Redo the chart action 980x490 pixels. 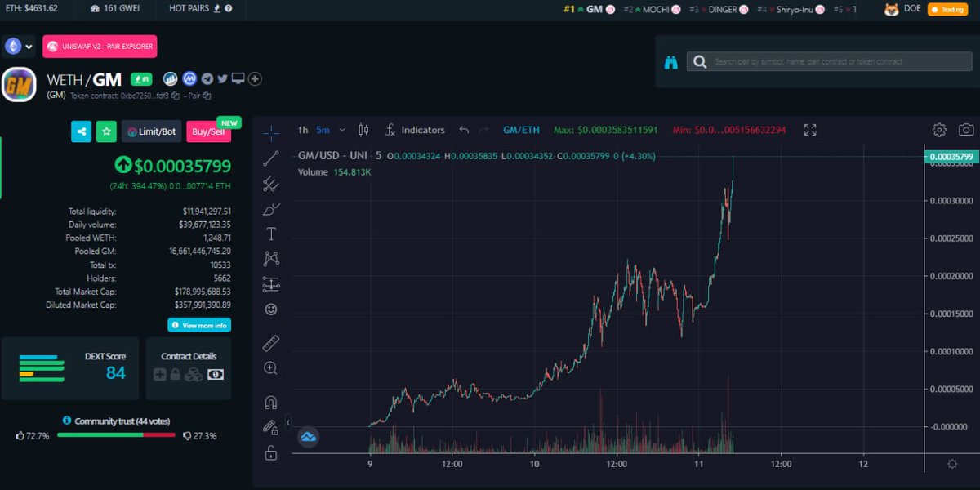tap(484, 130)
